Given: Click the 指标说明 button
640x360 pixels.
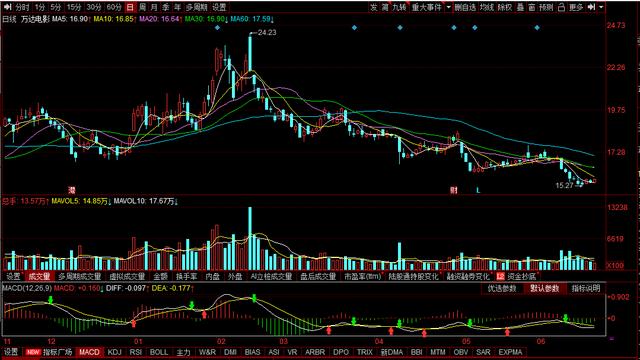Looking at the screenshot, I should click(x=586, y=288).
